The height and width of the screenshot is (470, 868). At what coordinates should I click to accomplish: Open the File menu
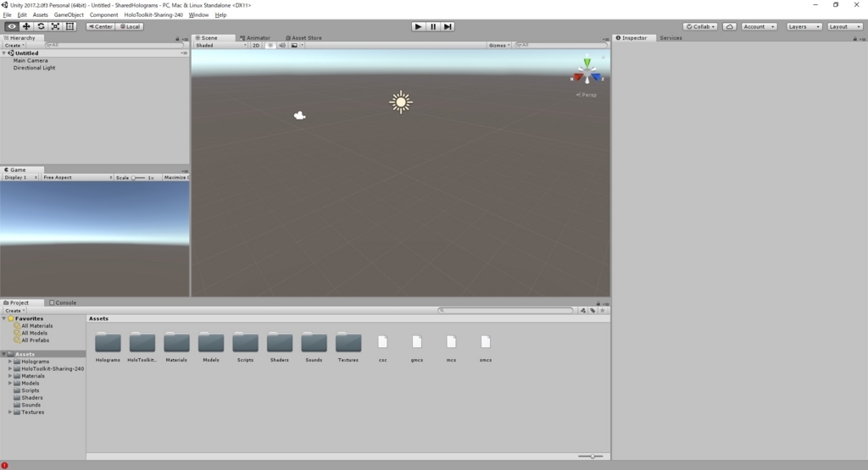(7, 15)
